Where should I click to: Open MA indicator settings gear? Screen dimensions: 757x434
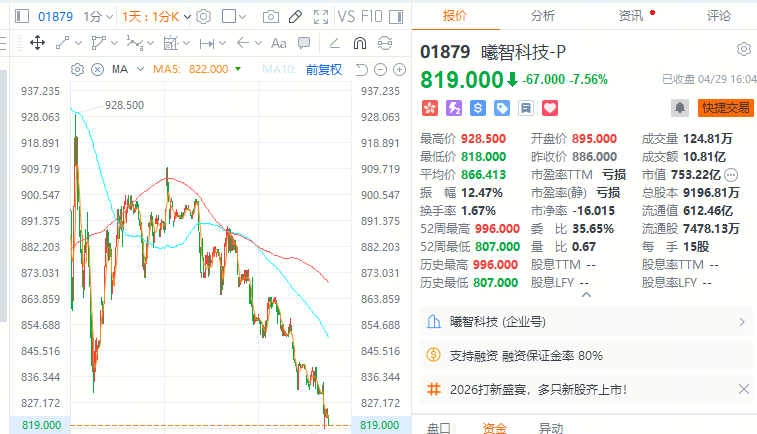click(77, 70)
